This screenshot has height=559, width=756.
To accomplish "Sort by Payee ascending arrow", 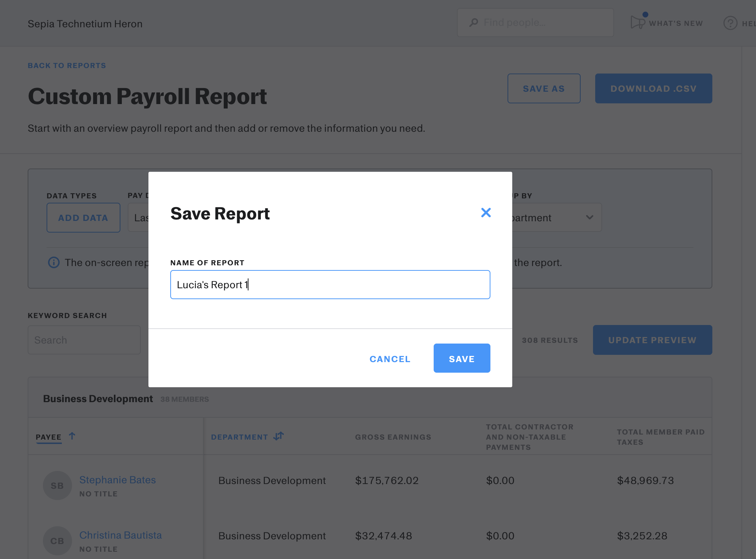I will point(72,436).
